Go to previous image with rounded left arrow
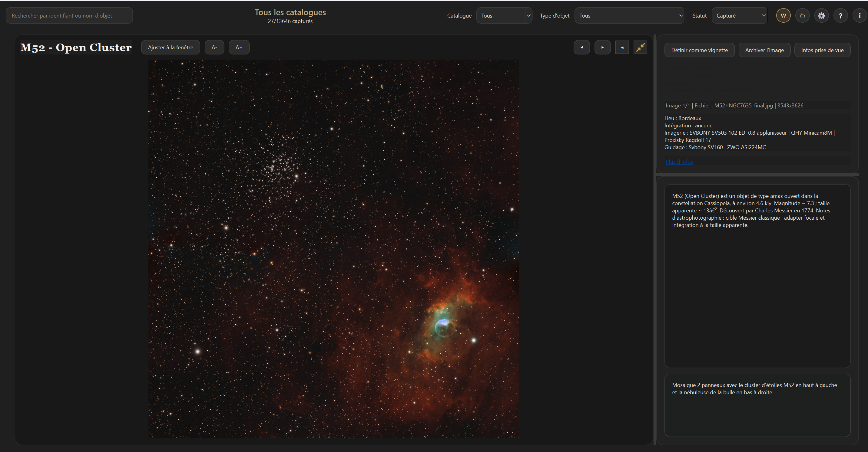 581,47
